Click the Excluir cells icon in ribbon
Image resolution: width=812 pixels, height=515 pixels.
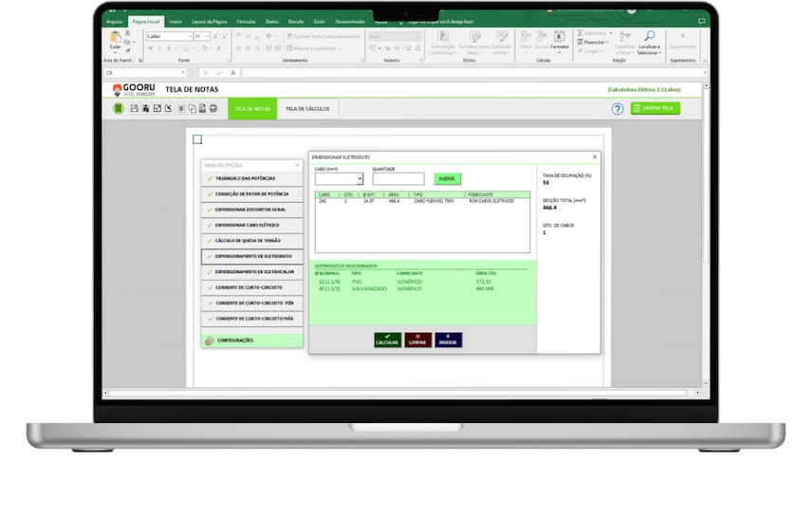point(542,36)
